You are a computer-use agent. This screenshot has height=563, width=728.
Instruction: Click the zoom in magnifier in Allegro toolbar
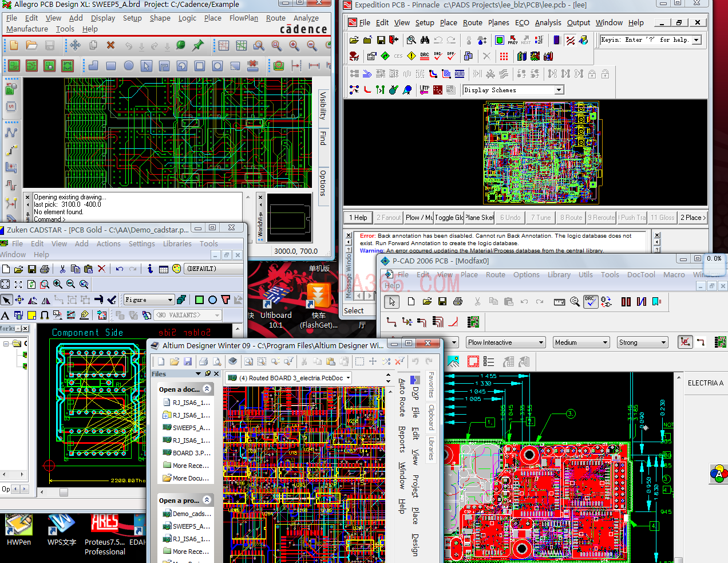tap(294, 46)
